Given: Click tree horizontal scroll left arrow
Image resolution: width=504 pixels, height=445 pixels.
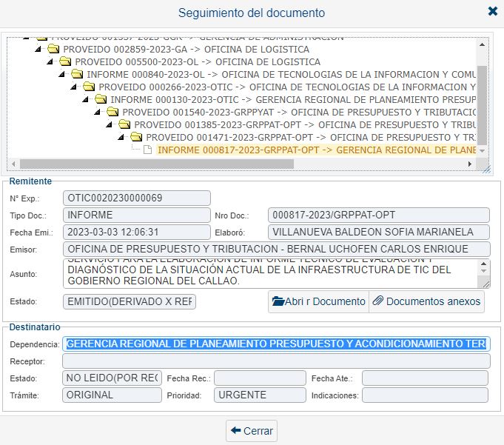Looking at the screenshot, I should point(13,164).
